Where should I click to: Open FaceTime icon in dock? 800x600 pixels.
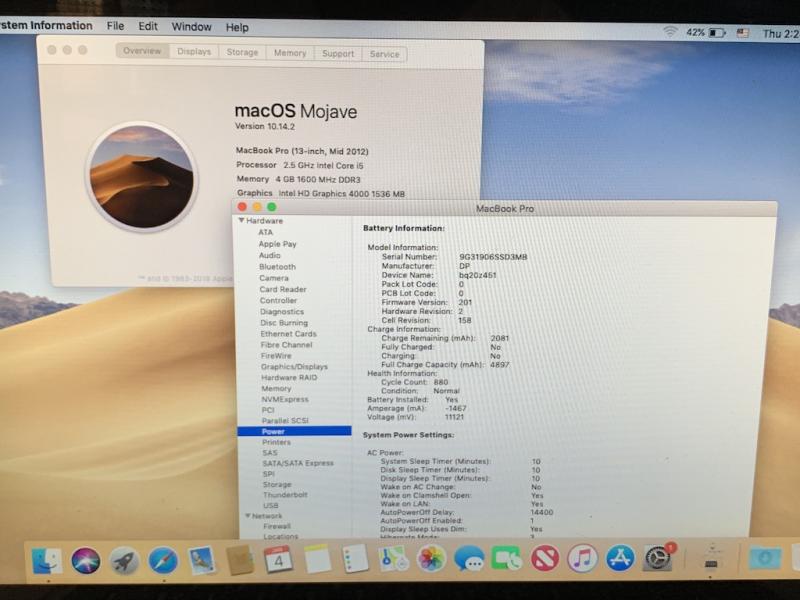coord(506,558)
